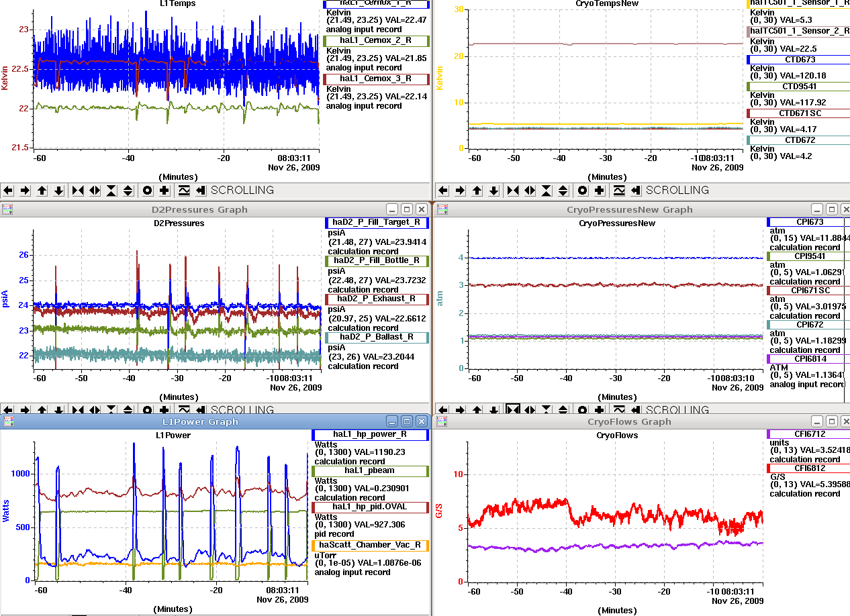
Task: Click SCROLLING status text in CryoTempsNew window
Action: tap(677, 191)
